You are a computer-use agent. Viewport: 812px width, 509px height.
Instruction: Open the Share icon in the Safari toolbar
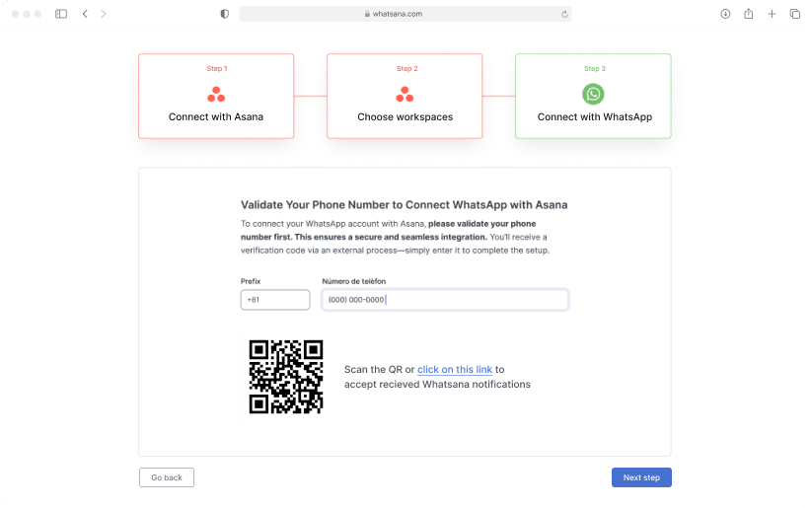coord(749,14)
